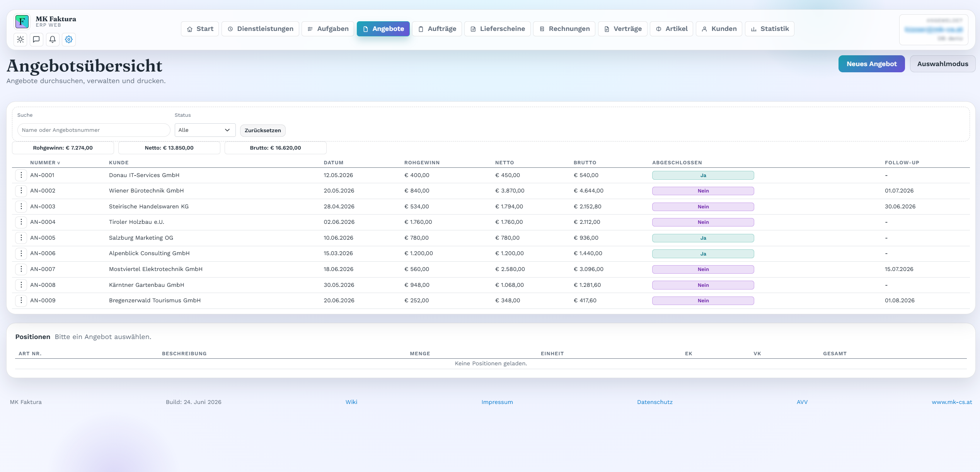Select customer Wiener Bürotechnik GmbH

pyautogui.click(x=147, y=191)
